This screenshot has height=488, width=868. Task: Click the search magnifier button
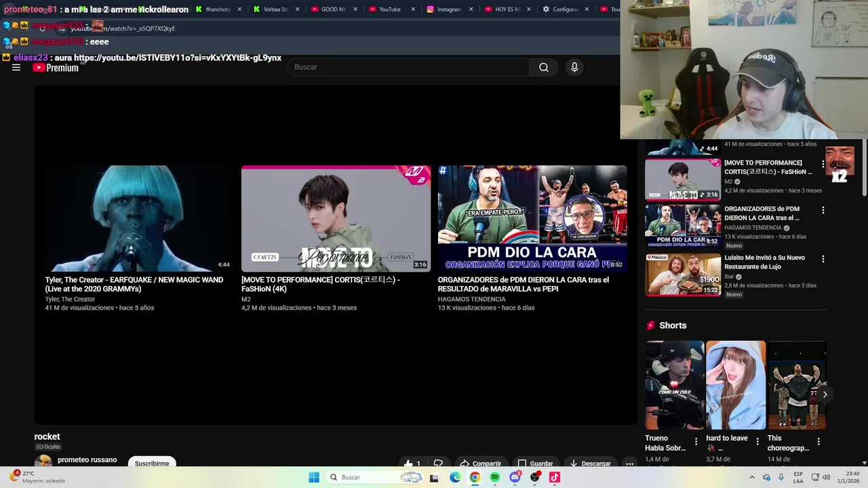(544, 67)
